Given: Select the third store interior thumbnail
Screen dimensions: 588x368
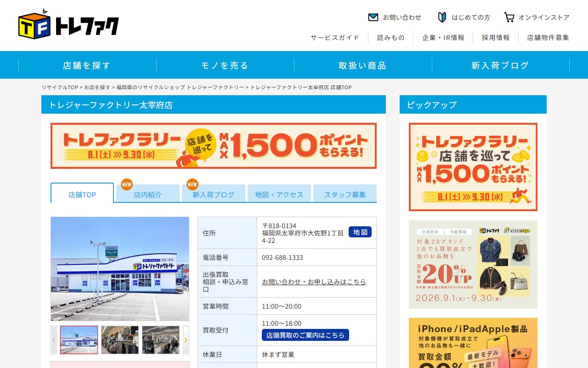Looking at the screenshot, I should pyautogui.click(x=161, y=340).
